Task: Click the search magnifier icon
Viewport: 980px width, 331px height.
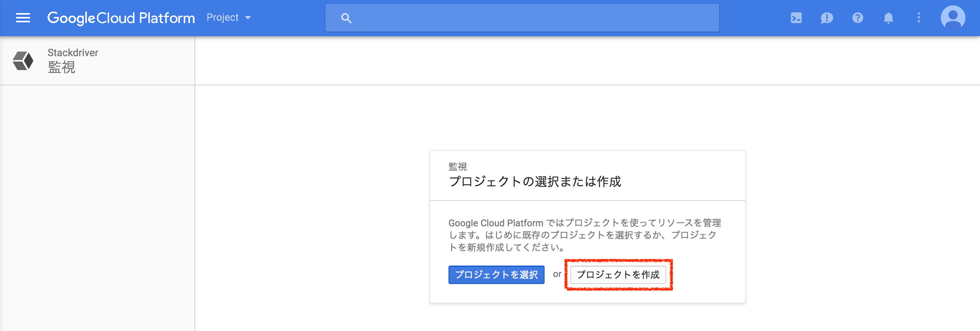Action: click(x=346, y=18)
